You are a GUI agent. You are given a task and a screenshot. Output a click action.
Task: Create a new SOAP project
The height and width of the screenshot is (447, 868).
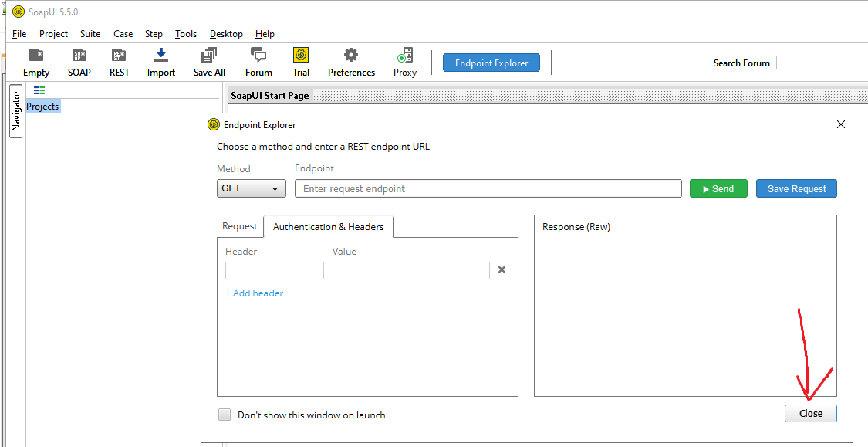tap(79, 62)
